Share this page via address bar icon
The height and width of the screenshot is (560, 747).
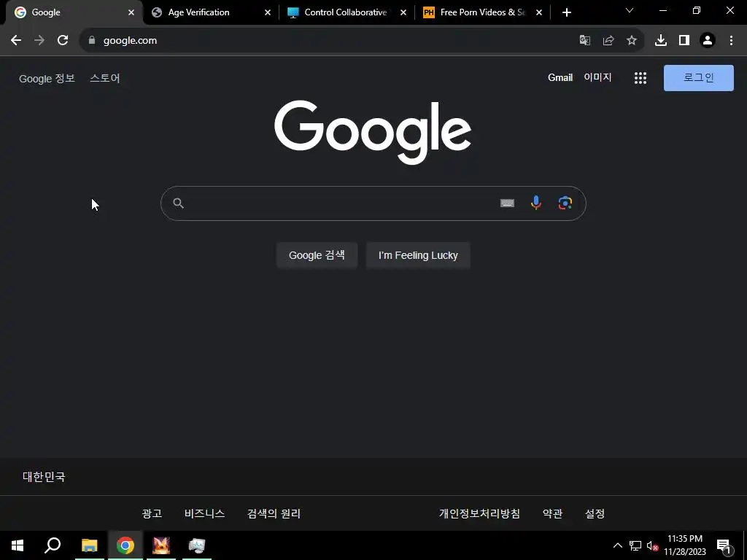(608, 41)
